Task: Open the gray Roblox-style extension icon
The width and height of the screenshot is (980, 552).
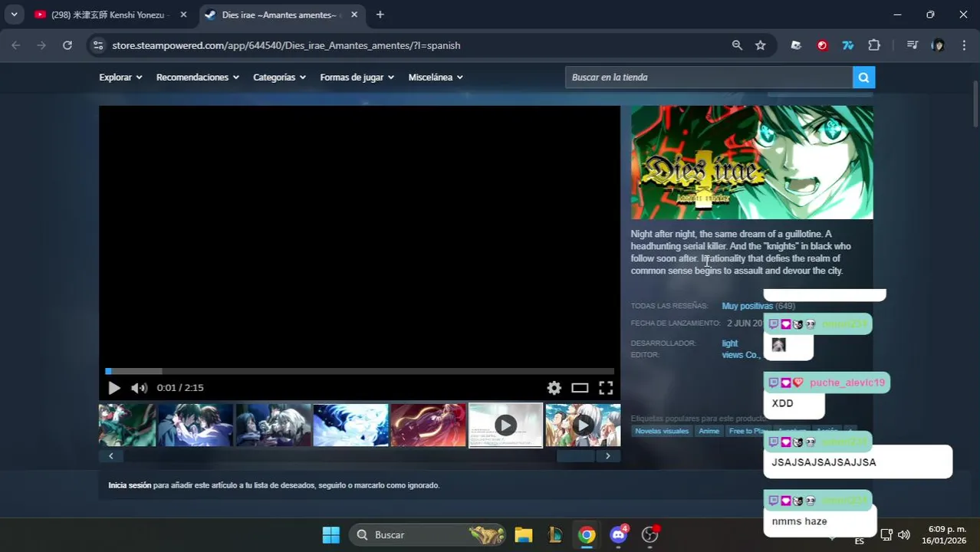Action: tap(796, 45)
